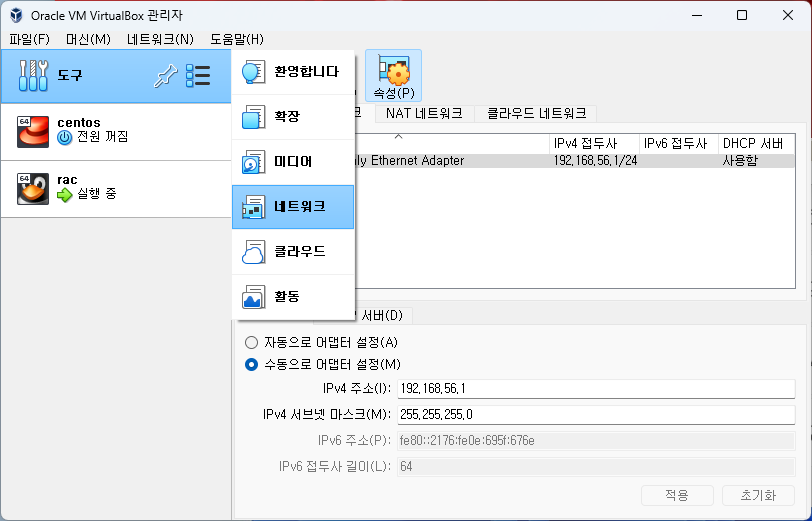This screenshot has width=812, height=521.
Task: Select the 도구 tools header item
Action: [x=116, y=76]
